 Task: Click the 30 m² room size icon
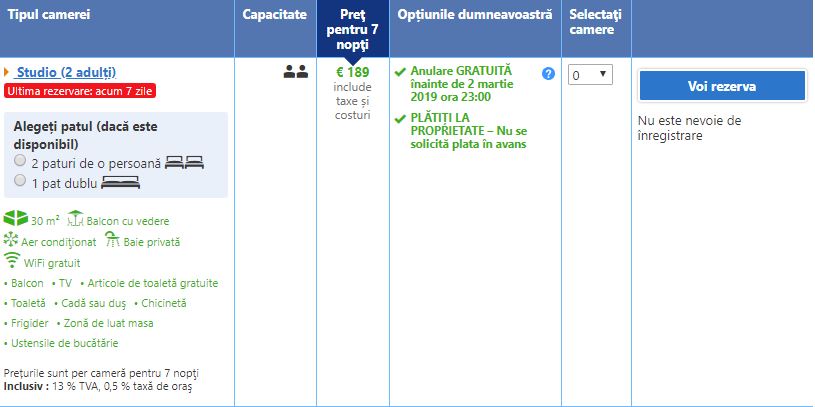(x=16, y=220)
